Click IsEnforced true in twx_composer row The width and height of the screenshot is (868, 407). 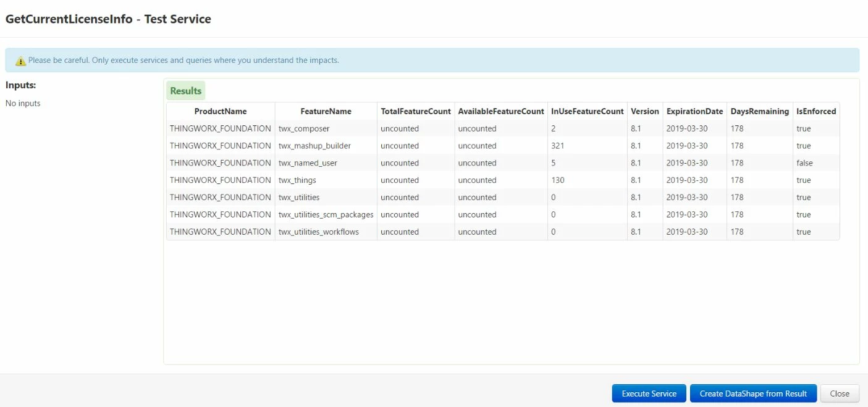(x=816, y=128)
